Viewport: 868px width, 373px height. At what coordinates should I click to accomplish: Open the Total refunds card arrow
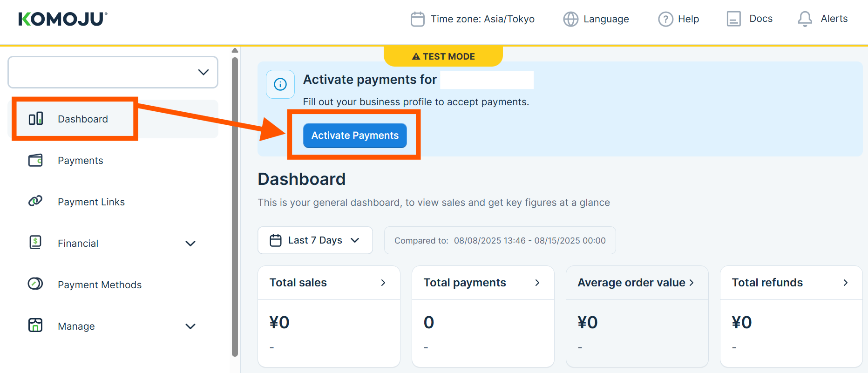tap(845, 283)
